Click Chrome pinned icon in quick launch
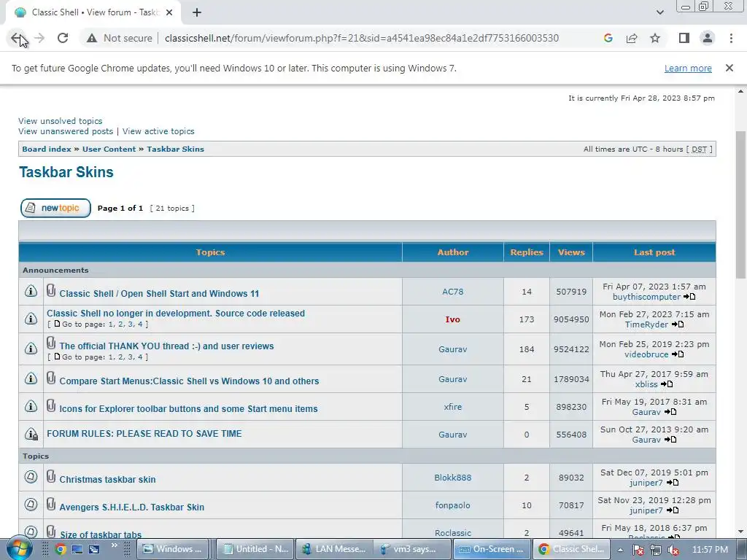This screenshot has height=560, width=747. (x=61, y=549)
